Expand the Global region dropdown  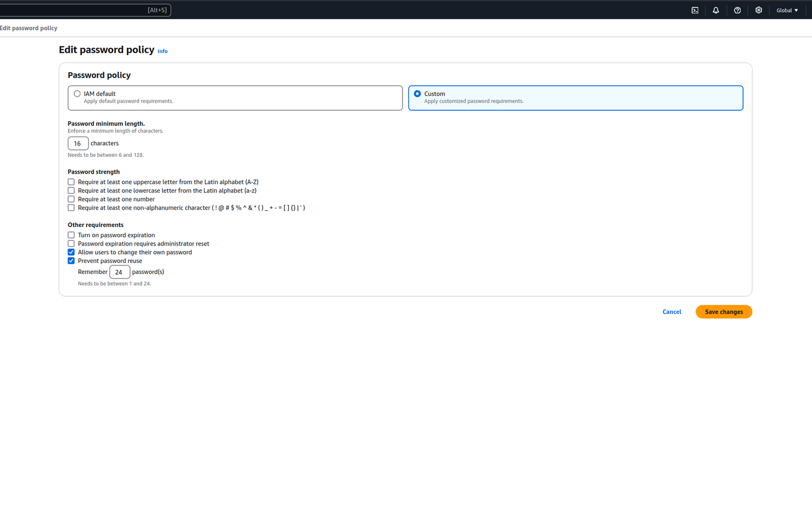(x=787, y=10)
